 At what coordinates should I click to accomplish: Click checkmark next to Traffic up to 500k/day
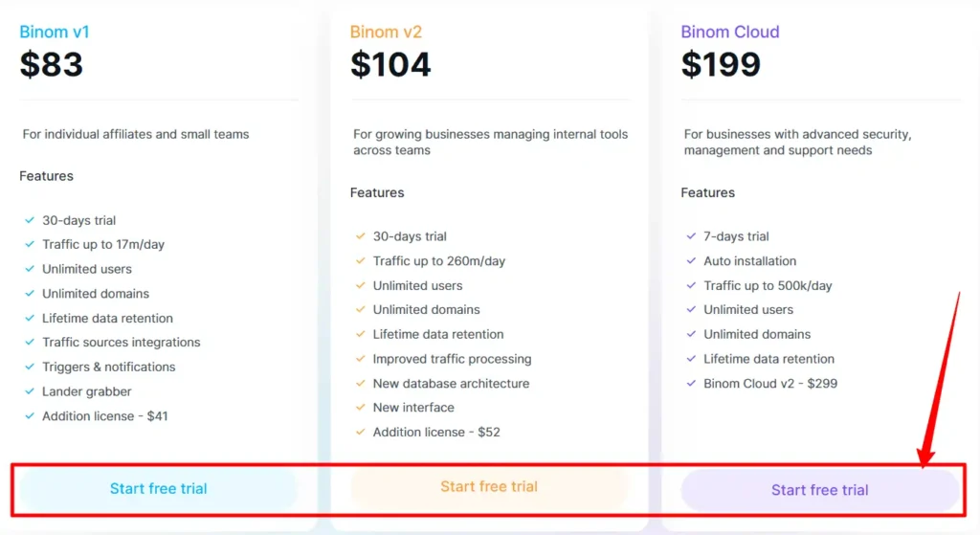[692, 286]
